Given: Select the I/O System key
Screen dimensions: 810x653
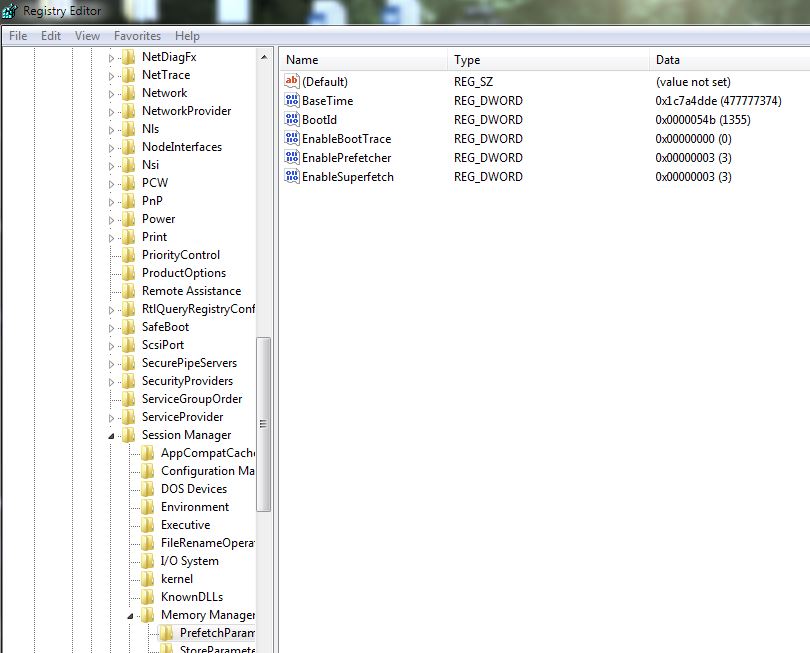Looking at the screenshot, I should click(x=190, y=561).
